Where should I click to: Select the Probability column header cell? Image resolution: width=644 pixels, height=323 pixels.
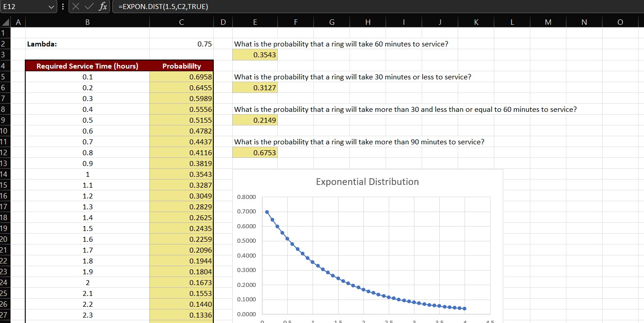pos(181,65)
